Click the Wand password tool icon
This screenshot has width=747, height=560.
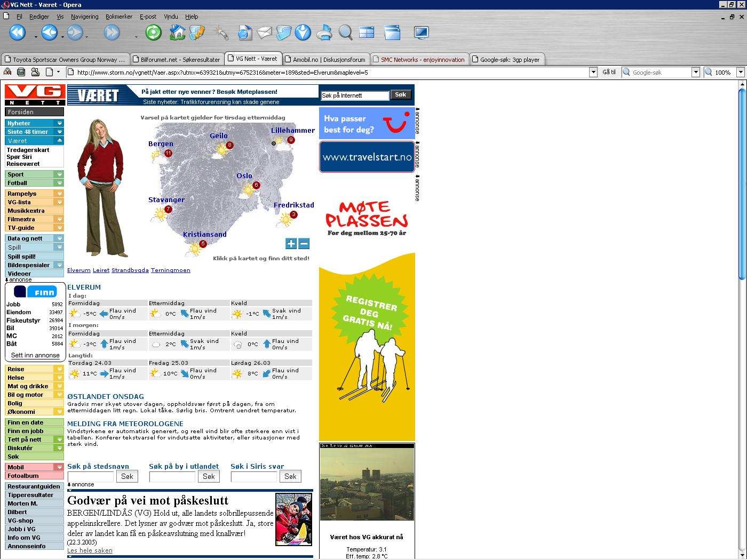[x=220, y=33]
